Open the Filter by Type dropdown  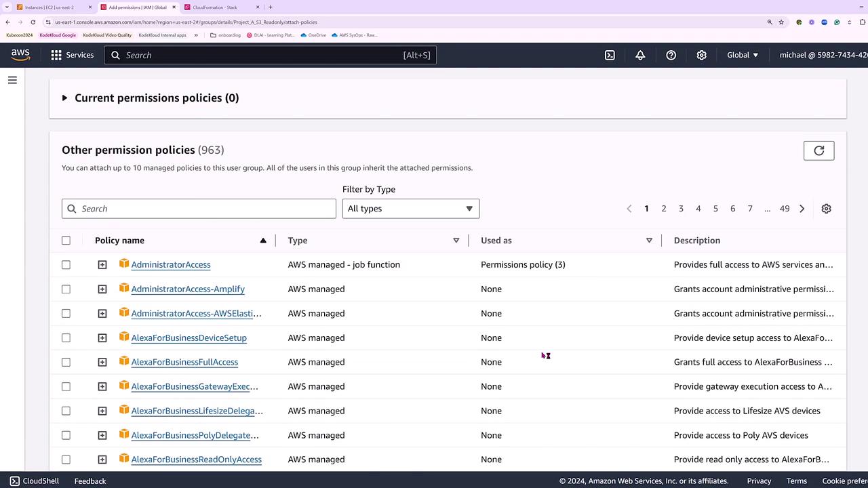411,209
